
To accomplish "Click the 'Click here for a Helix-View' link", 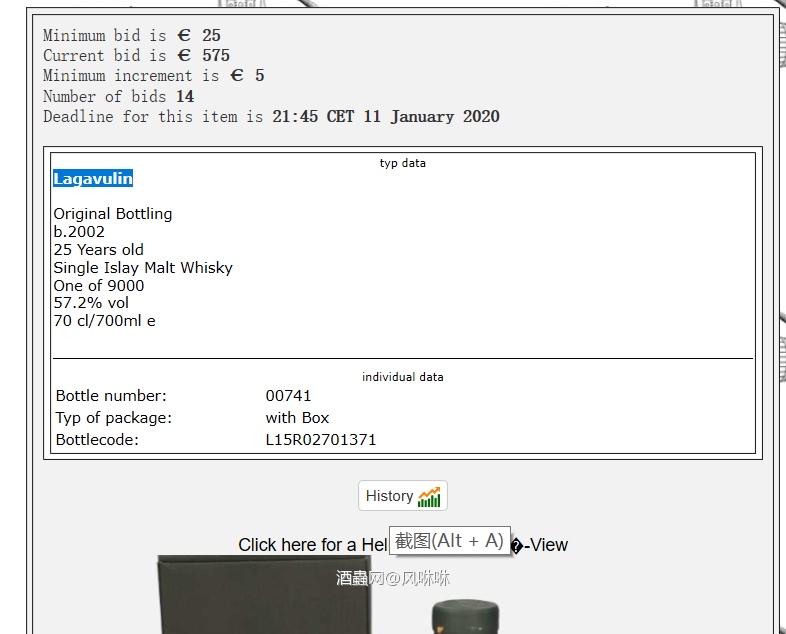I will [x=312, y=545].
